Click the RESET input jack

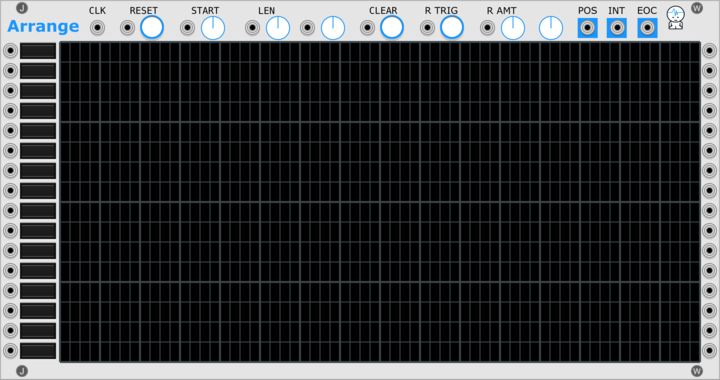pyautogui.click(x=127, y=28)
